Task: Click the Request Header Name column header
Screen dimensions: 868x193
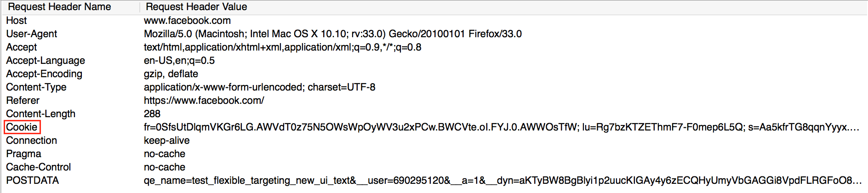Action: 60,7
